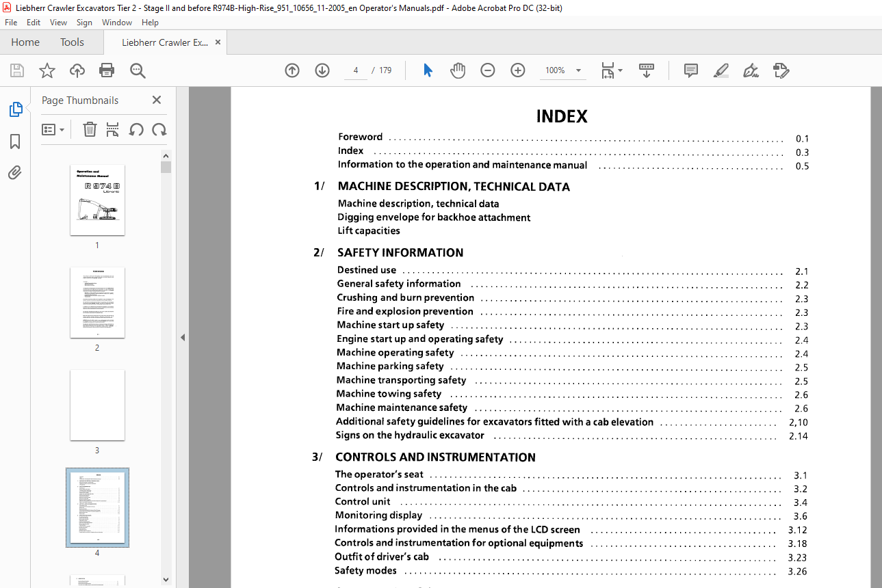Go to previous page arrow
The width and height of the screenshot is (882, 588).
click(292, 70)
